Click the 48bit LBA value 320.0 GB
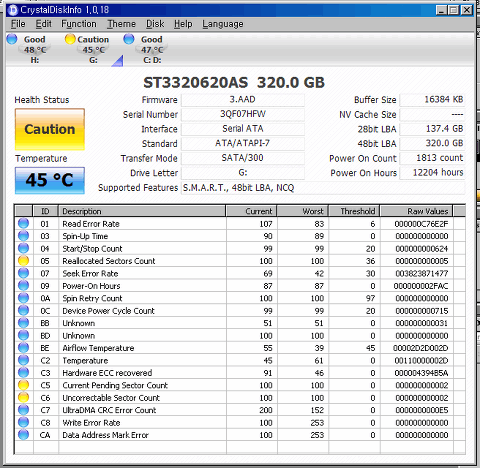480x468 pixels. pos(432,144)
